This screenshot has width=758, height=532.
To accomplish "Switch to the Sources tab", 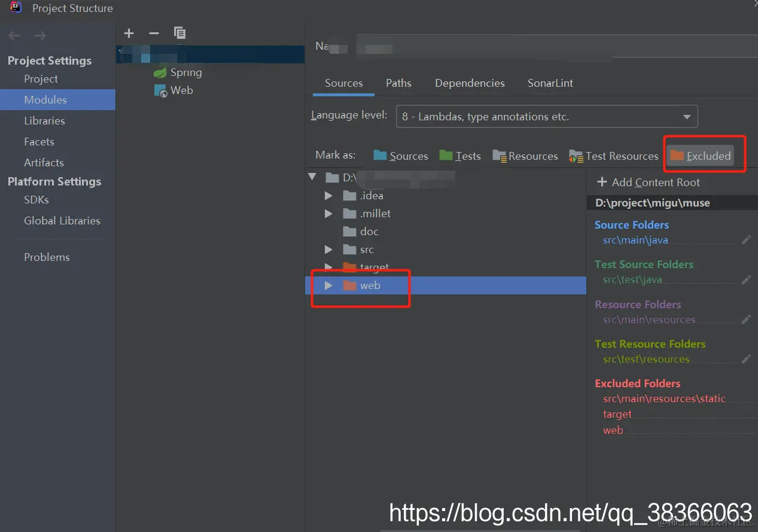I will coord(344,83).
